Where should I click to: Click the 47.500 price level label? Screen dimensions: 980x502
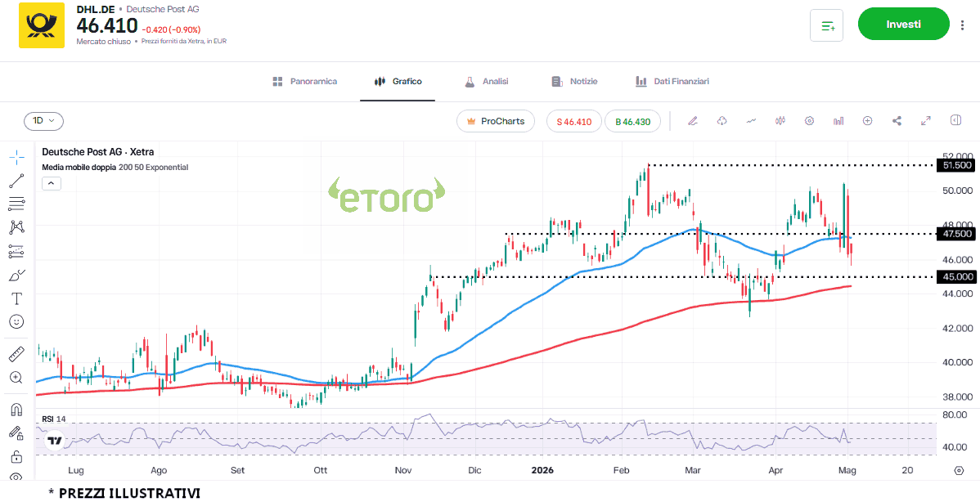pyautogui.click(x=956, y=234)
